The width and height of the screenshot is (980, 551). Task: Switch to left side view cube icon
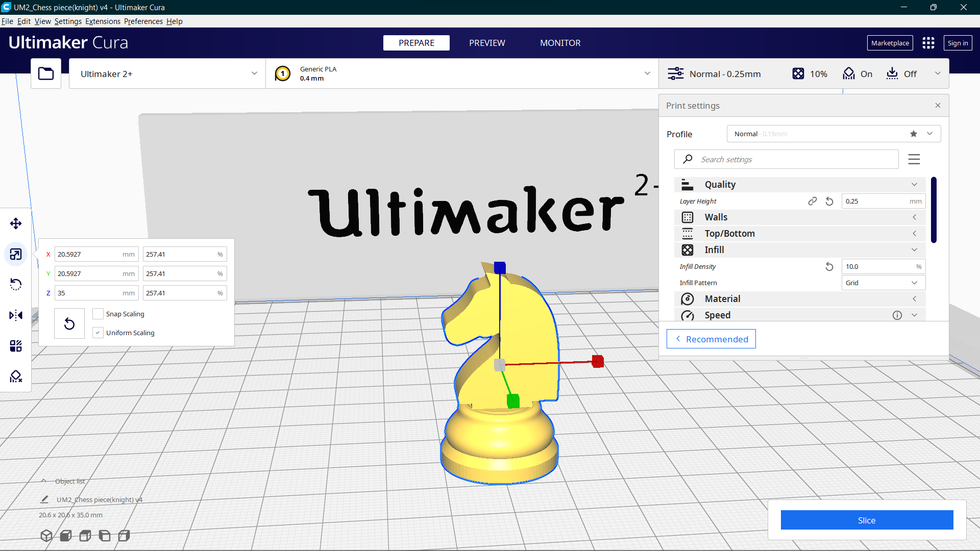point(105,536)
